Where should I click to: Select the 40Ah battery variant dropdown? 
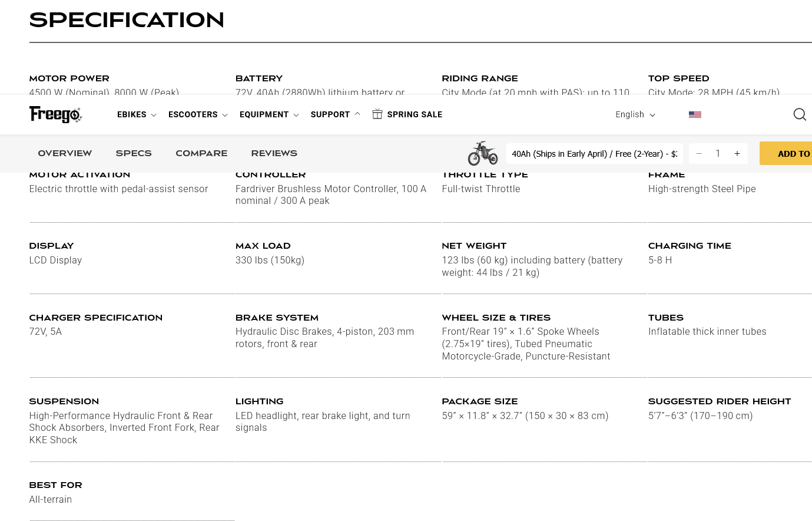tap(595, 154)
